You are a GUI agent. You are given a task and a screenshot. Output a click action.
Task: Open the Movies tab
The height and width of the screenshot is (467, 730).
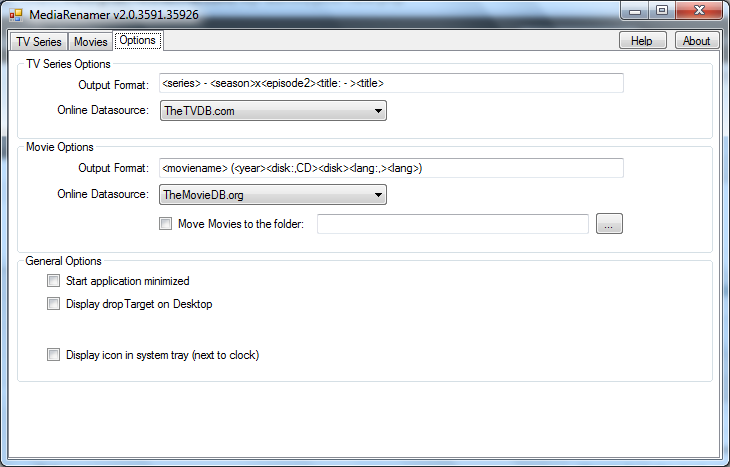[x=90, y=42]
